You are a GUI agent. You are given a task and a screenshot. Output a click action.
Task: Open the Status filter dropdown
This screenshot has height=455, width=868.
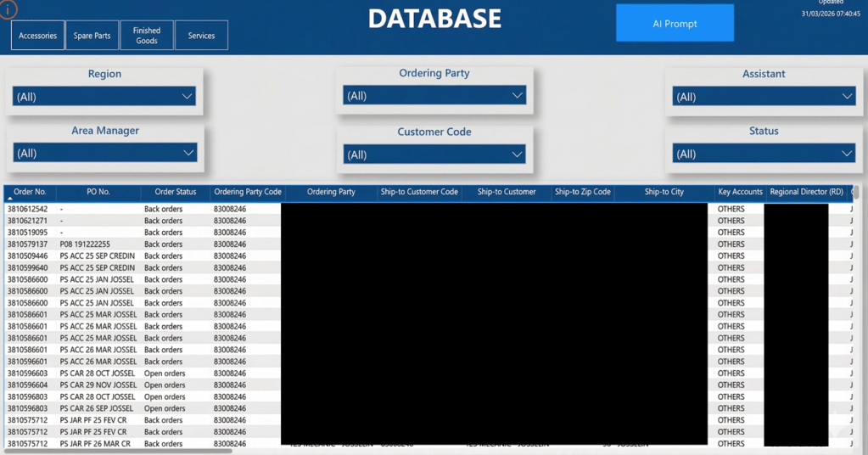(x=764, y=154)
